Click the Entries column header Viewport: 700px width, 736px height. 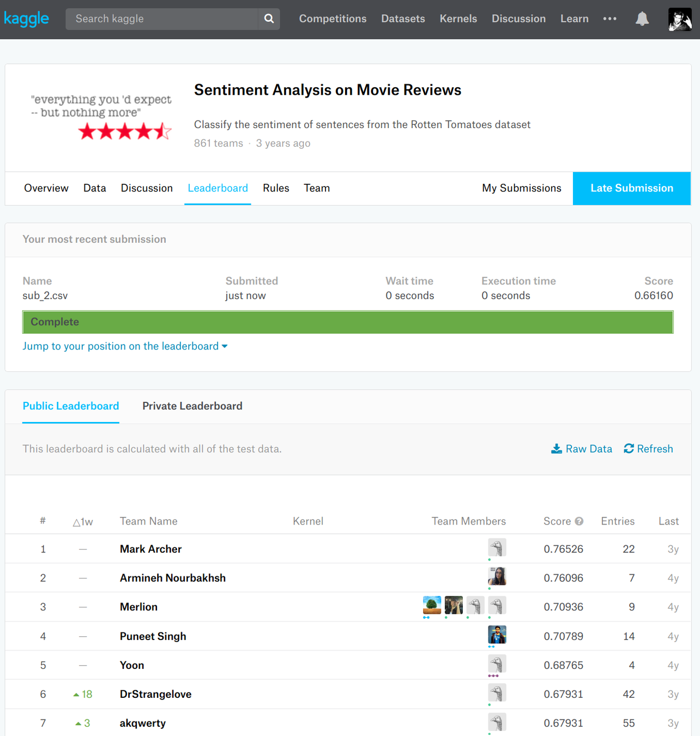[x=618, y=521]
